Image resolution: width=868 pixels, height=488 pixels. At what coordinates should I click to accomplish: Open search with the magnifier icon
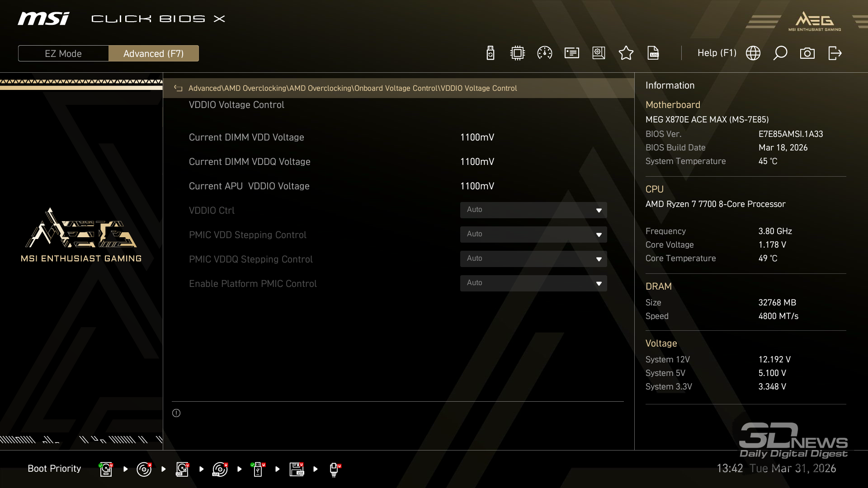click(780, 53)
